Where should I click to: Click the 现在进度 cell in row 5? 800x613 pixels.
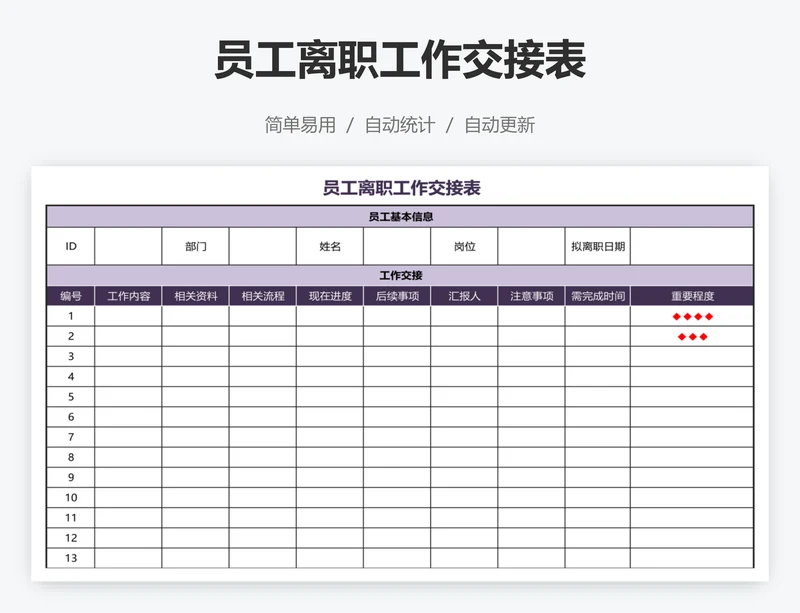(330, 397)
